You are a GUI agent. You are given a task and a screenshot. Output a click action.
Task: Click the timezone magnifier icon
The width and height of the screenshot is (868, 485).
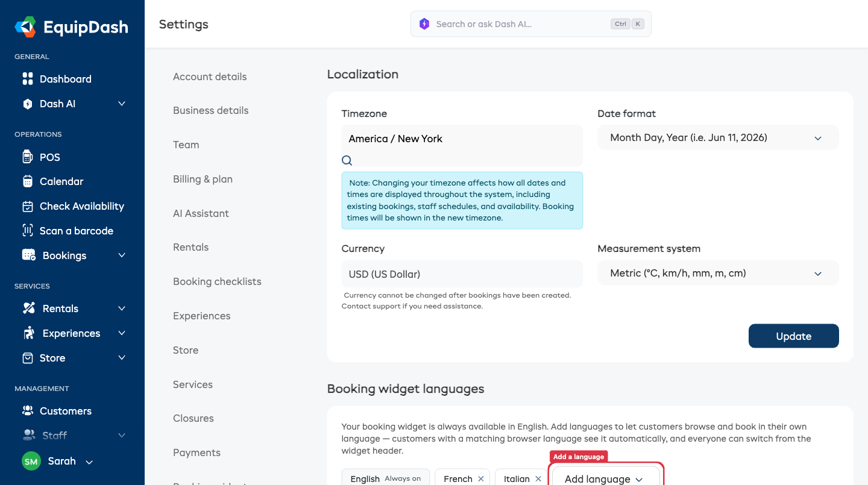[x=347, y=160]
